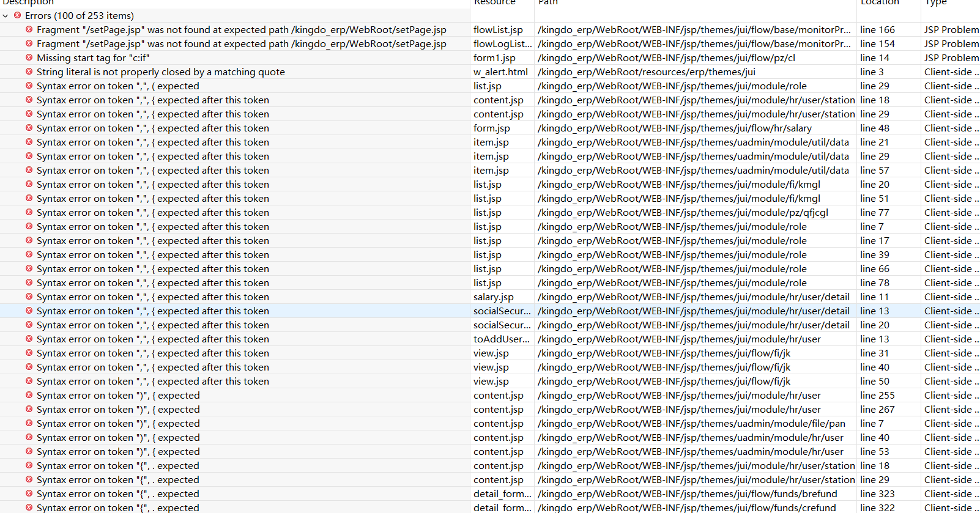
Task: Collapse the Errors (100 of 253 items) group
Action: (6, 16)
